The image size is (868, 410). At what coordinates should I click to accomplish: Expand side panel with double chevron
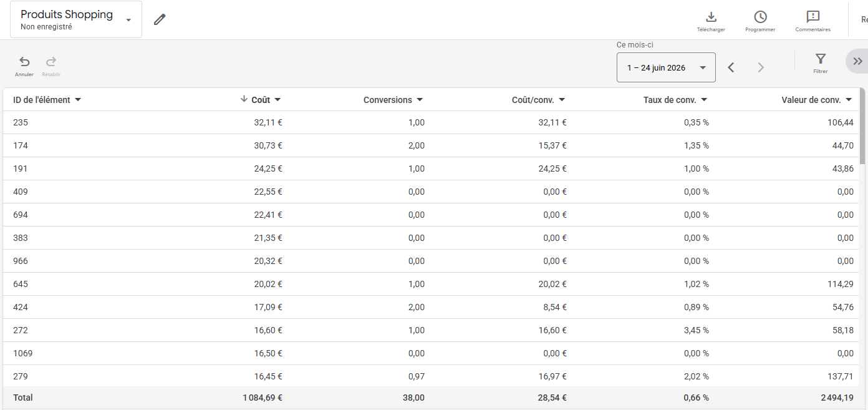(857, 61)
